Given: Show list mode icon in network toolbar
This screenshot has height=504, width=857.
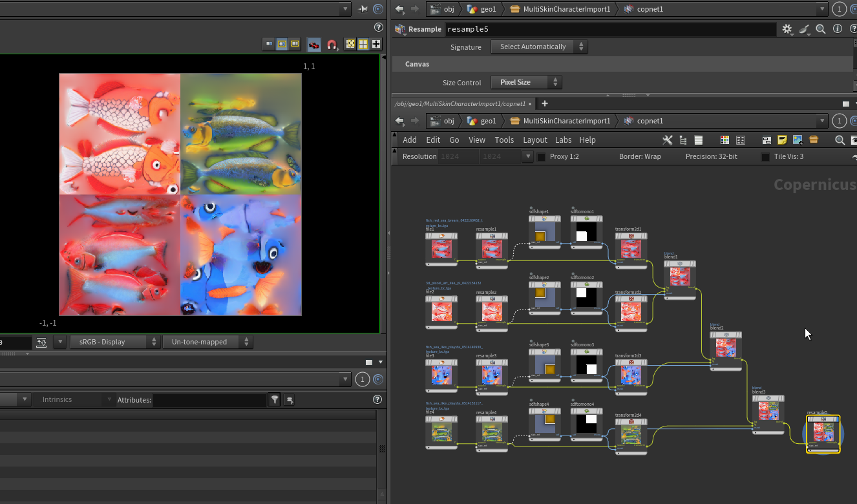Looking at the screenshot, I should pos(698,140).
